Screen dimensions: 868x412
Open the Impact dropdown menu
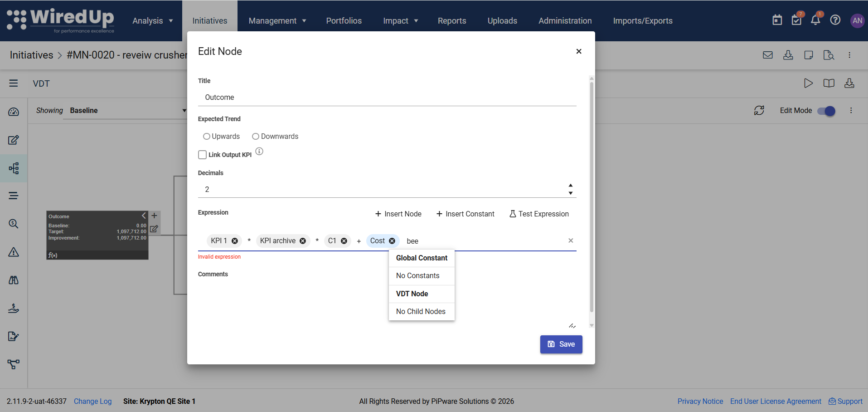click(401, 21)
